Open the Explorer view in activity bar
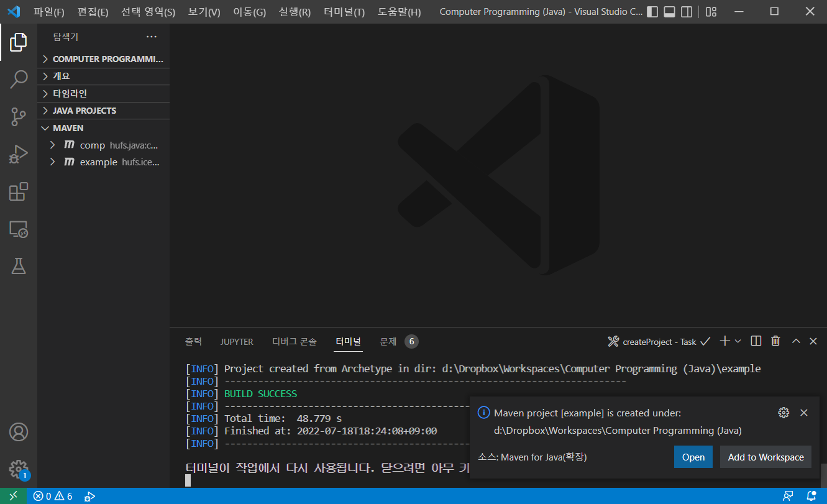The width and height of the screenshot is (827, 504). 19,42
